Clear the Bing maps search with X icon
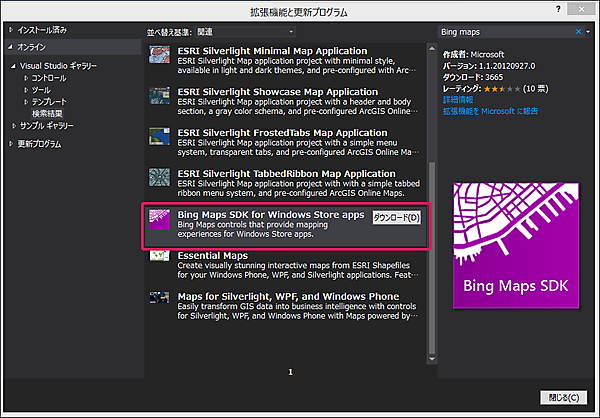 click(577, 32)
